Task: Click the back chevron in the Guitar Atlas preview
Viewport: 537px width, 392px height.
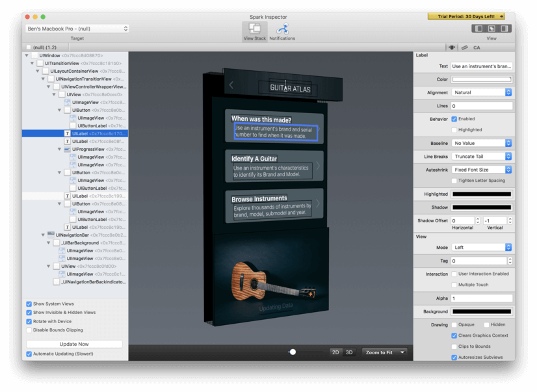Action: pos(231,85)
